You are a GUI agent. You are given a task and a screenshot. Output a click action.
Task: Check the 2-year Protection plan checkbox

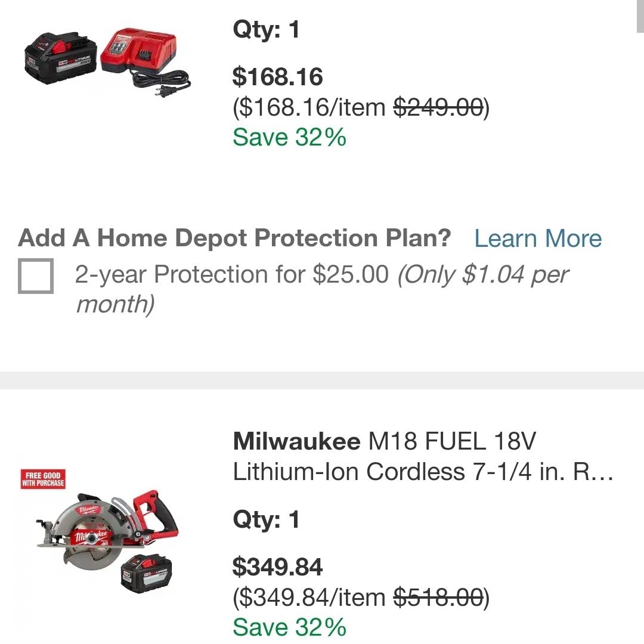(36, 275)
